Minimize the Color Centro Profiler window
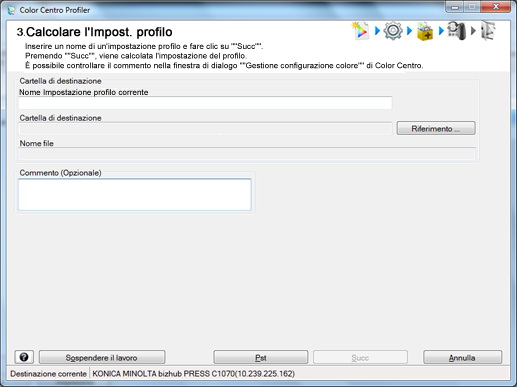This screenshot has width=517, height=387. pos(455,7)
